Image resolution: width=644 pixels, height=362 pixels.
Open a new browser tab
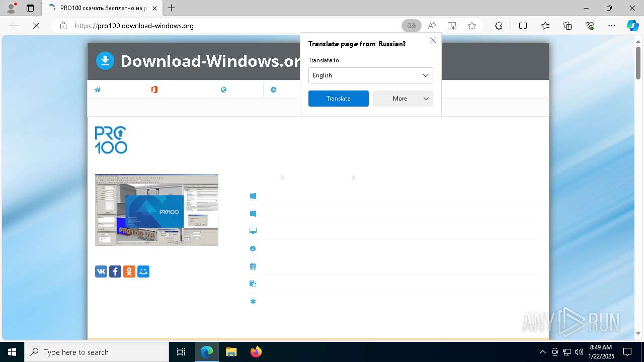coord(172,8)
